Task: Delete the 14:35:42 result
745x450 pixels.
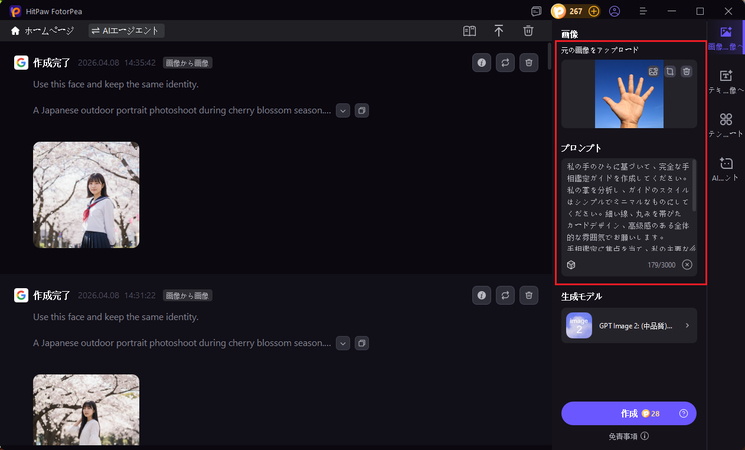Action: point(529,63)
